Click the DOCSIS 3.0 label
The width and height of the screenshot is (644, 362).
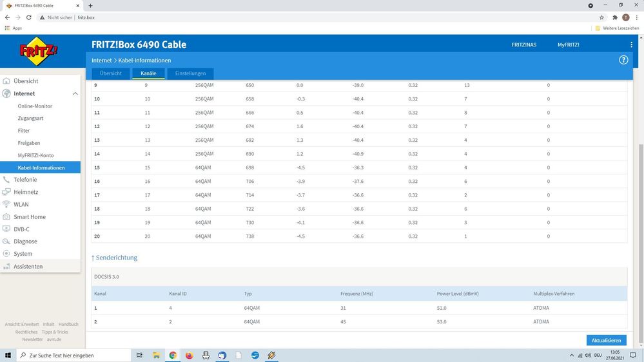106,276
